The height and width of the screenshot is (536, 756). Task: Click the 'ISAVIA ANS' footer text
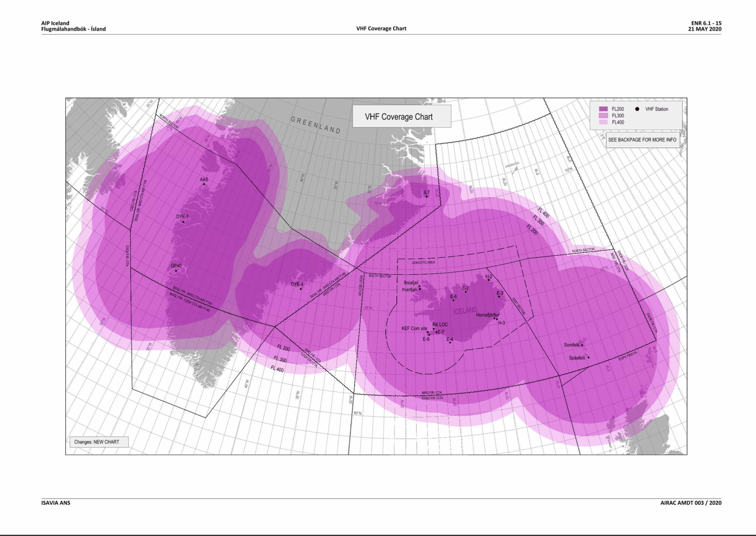pyautogui.click(x=56, y=503)
